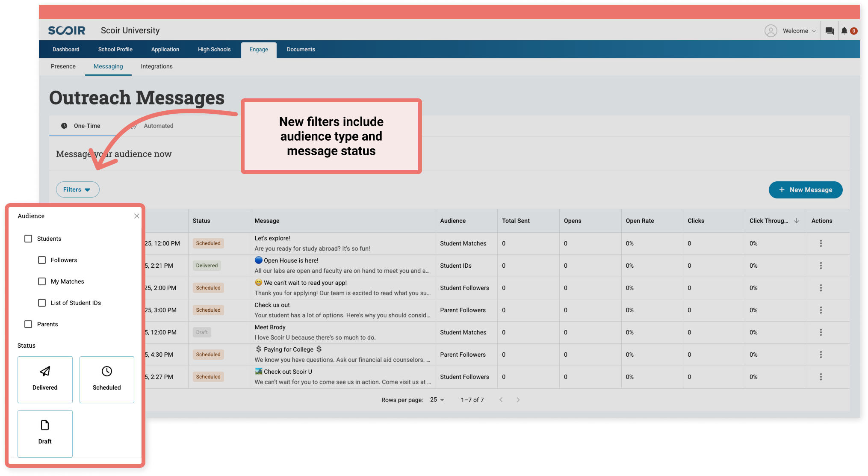Click the New Message button

805,189
